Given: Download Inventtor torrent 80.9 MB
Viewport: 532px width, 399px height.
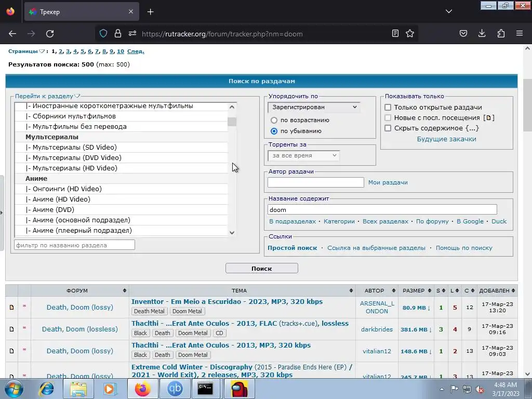Looking at the screenshot, I should 416,308.
